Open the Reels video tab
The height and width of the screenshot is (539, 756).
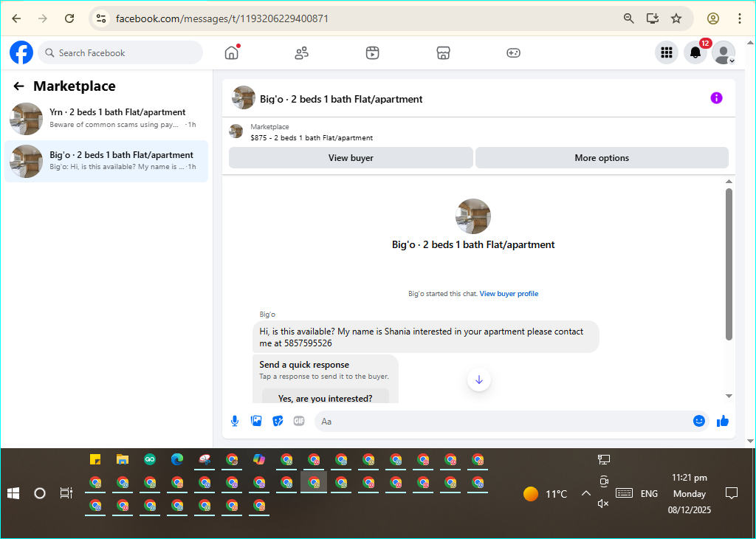tap(372, 53)
